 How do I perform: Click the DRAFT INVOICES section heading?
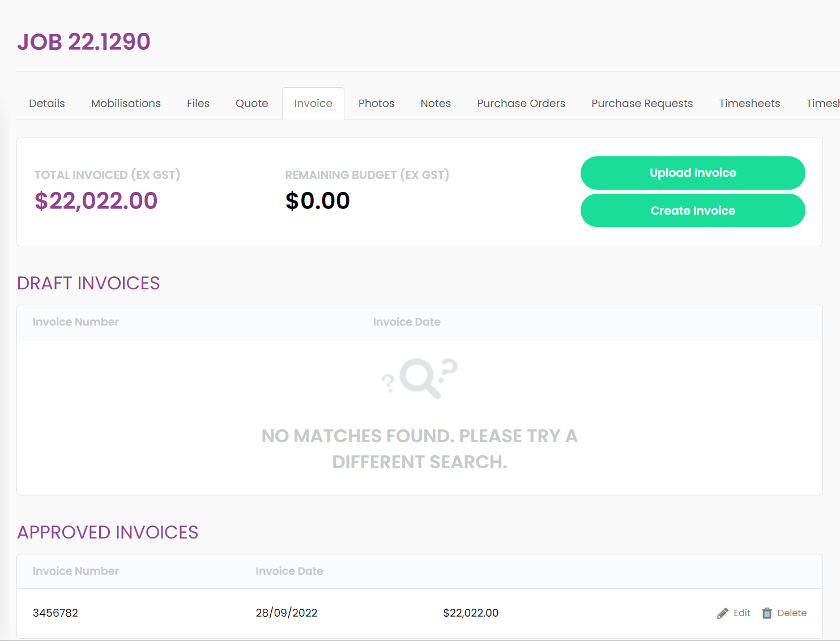point(88,283)
